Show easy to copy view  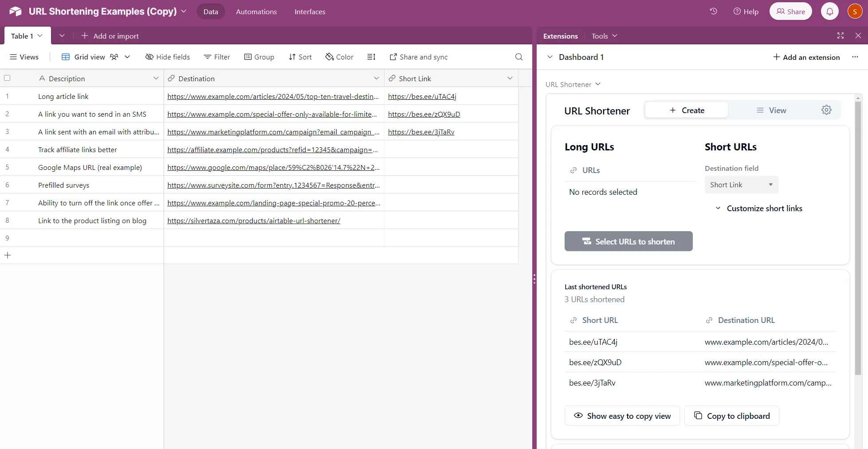(x=622, y=416)
